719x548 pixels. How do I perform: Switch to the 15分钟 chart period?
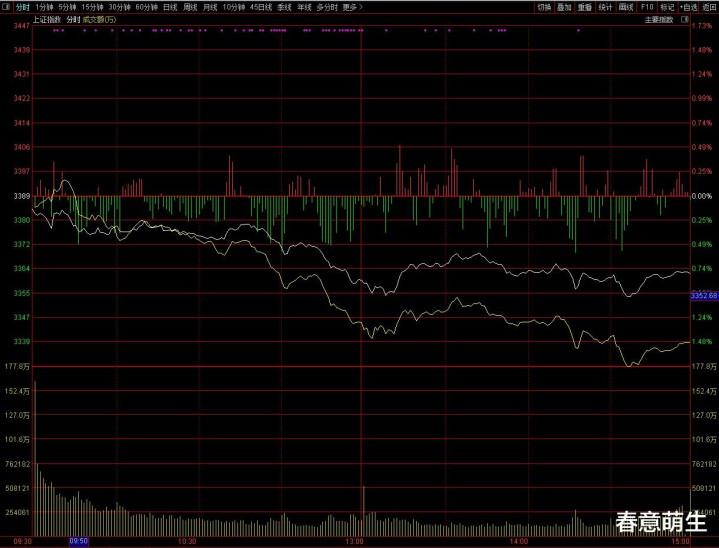coord(92,7)
